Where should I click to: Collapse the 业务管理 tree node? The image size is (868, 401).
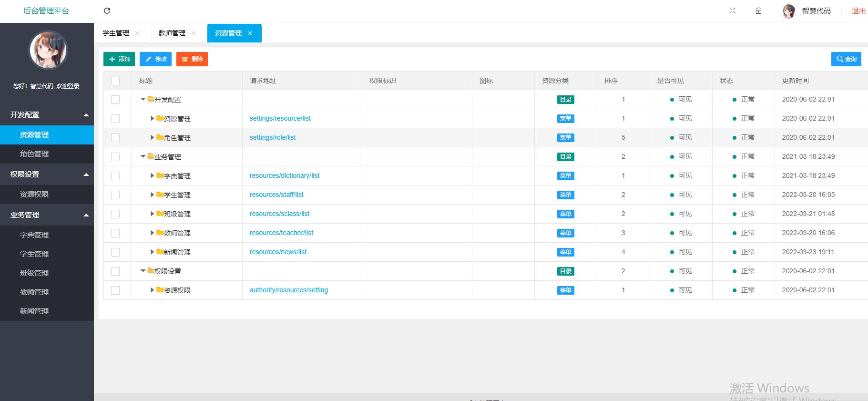[x=143, y=156]
